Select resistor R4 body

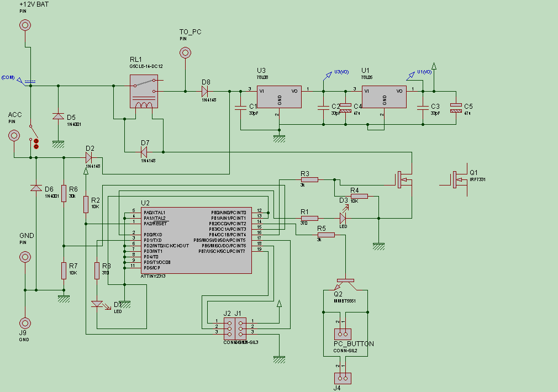click(x=359, y=196)
